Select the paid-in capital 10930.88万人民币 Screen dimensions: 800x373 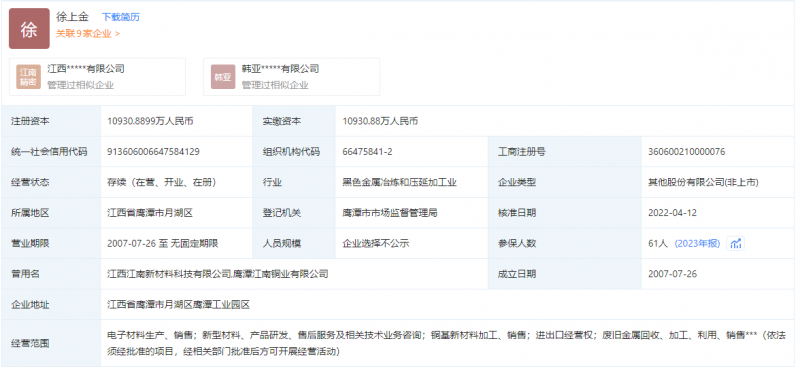pos(380,121)
